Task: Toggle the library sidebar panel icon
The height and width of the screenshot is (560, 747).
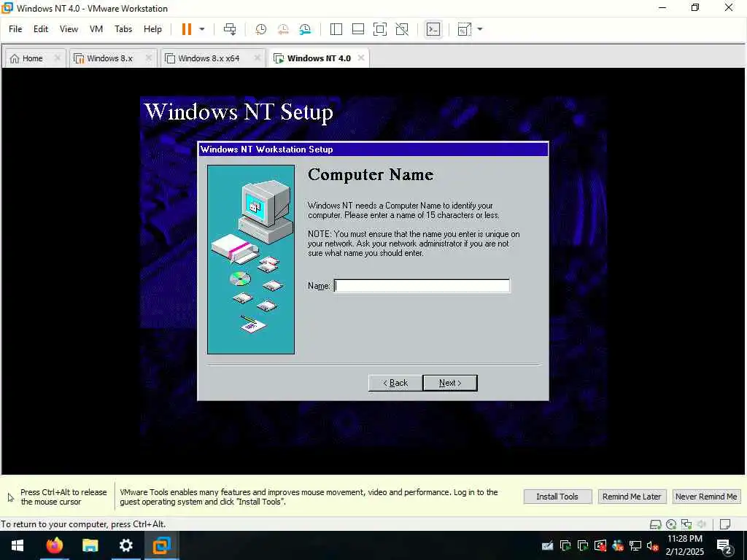Action: click(336, 29)
